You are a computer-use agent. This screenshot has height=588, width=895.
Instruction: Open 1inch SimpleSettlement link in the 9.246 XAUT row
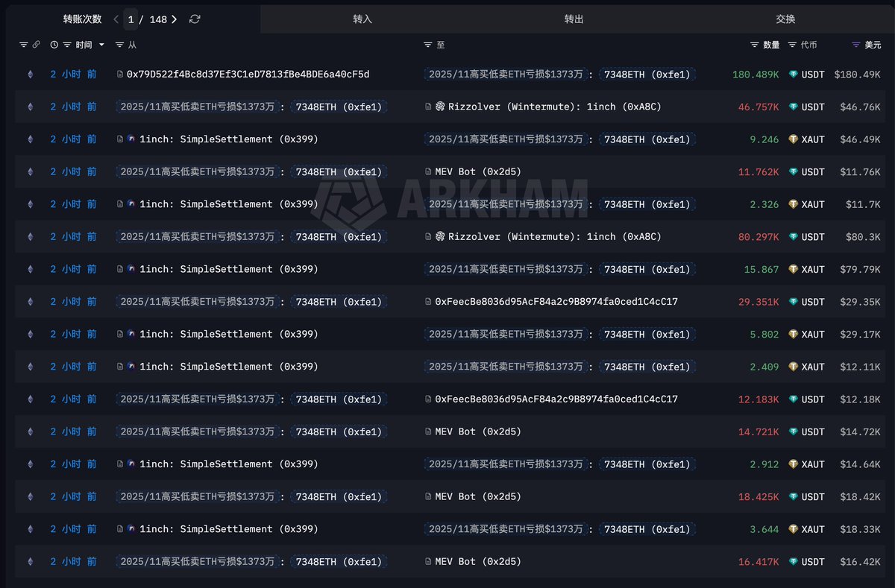click(x=228, y=139)
